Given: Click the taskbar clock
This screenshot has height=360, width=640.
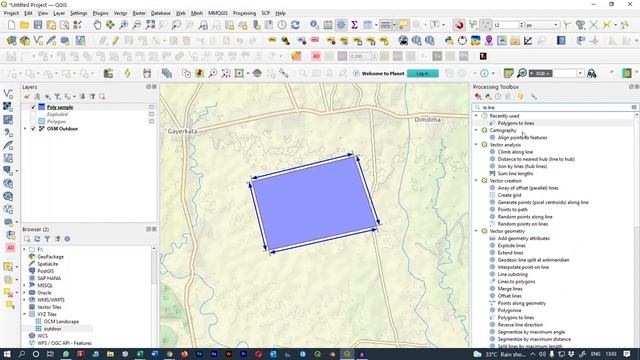Looking at the screenshot, I should 611,354.
